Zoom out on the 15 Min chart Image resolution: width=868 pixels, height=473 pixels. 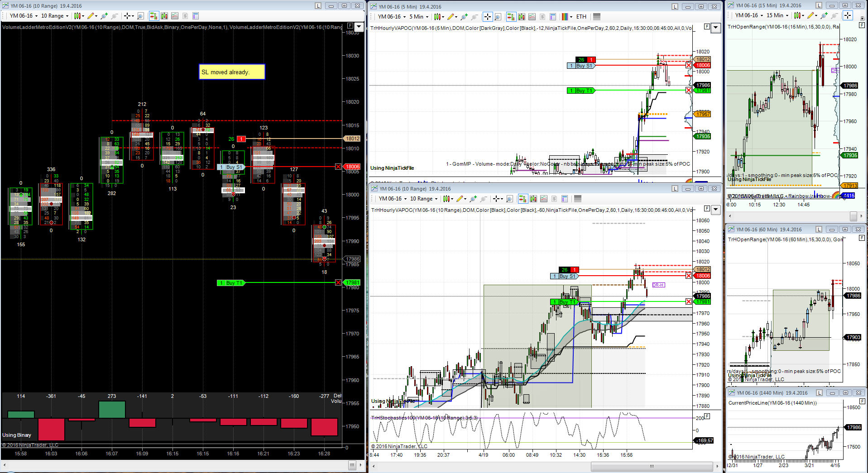(x=835, y=15)
